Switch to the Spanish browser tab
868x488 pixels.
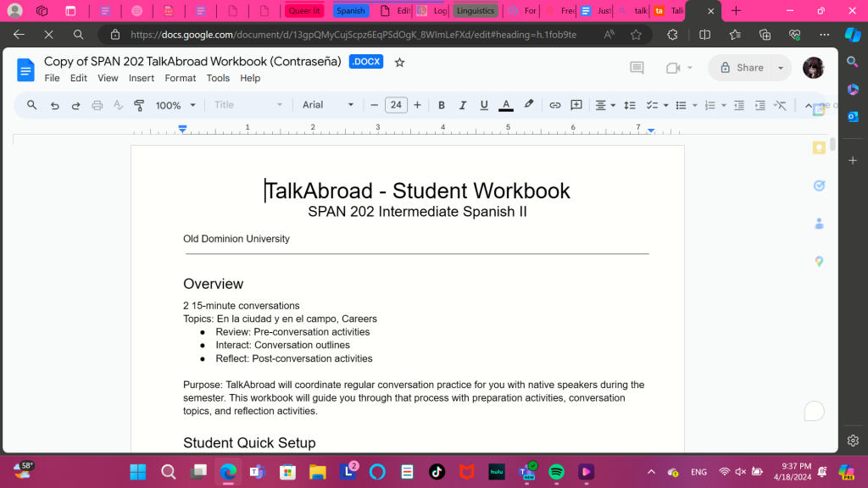[350, 10]
